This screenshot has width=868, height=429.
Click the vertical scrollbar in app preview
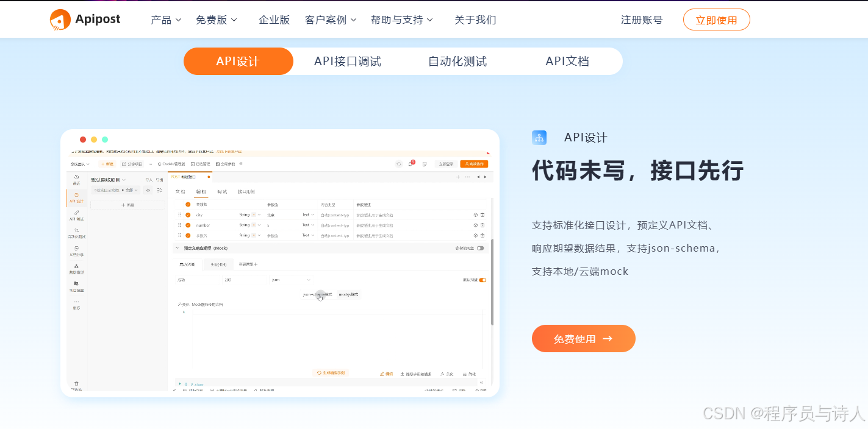492,282
